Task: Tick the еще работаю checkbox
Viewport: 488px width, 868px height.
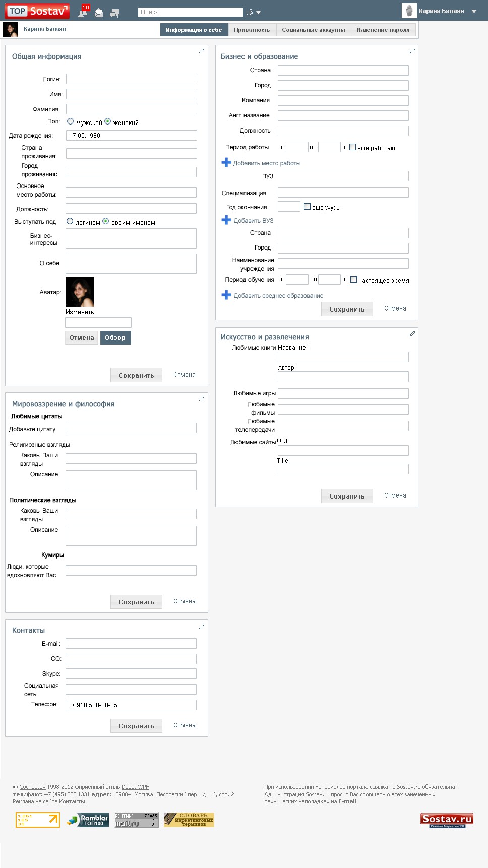Action: (x=353, y=147)
